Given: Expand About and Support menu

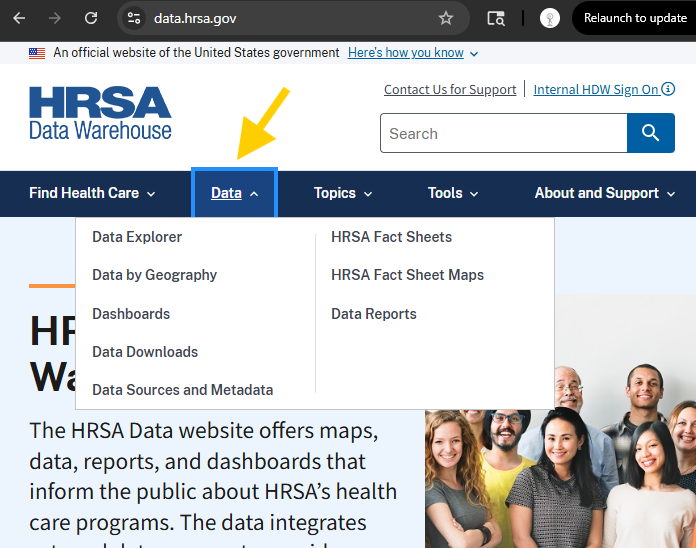Looking at the screenshot, I should [x=604, y=193].
